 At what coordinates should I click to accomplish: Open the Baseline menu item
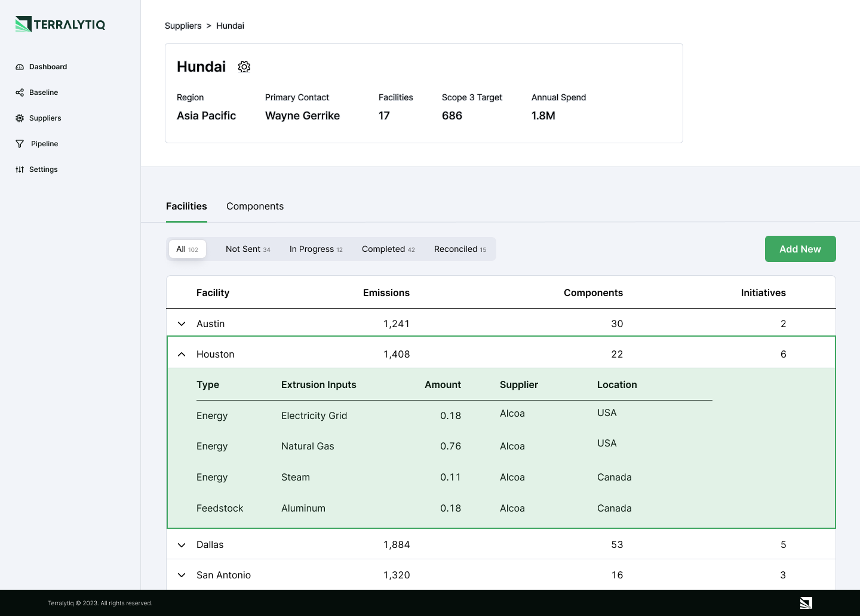tap(37, 93)
